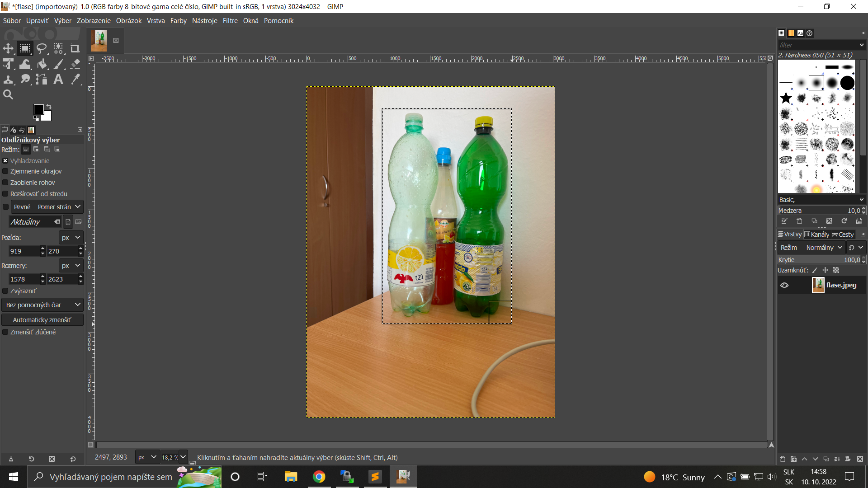The height and width of the screenshot is (488, 868).
Task: Lock layer alpha channel icon
Action: pos(836,270)
